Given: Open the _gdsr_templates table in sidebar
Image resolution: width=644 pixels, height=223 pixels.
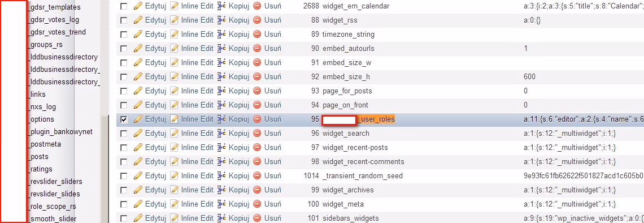Looking at the screenshot, I should tap(54, 7).
